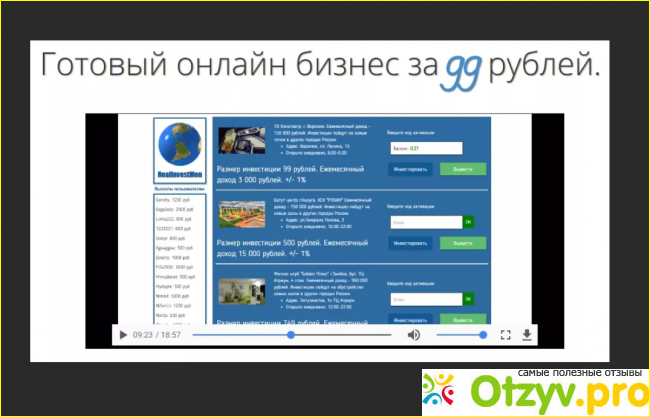The width and height of the screenshot is (650, 417).
Task: Click the trampoline center thumbnail image
Action: click(x=242, y=212)
